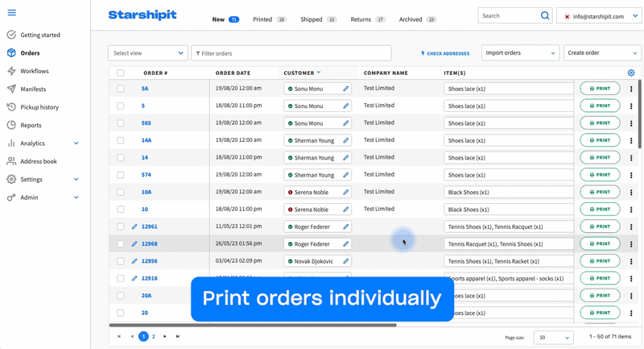
Task: Go to the last page arrow
Action: pyautogui.click(x=178, y=336)
